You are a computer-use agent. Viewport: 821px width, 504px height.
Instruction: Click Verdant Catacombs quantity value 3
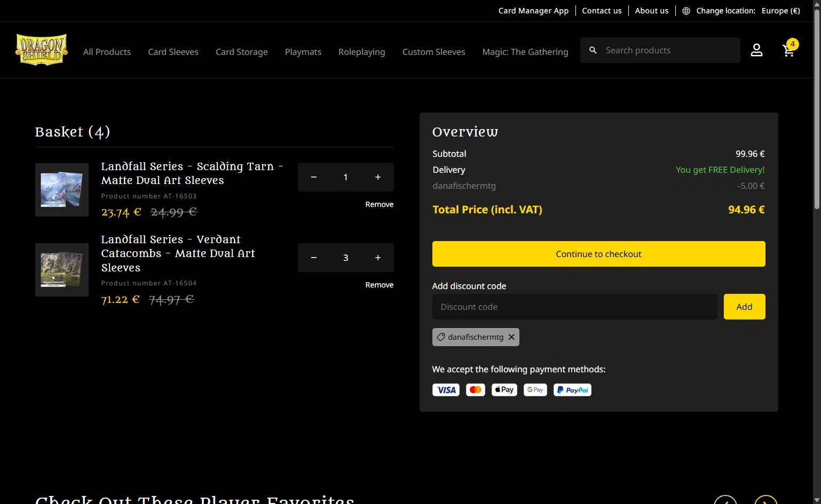[x=346, y=258]
